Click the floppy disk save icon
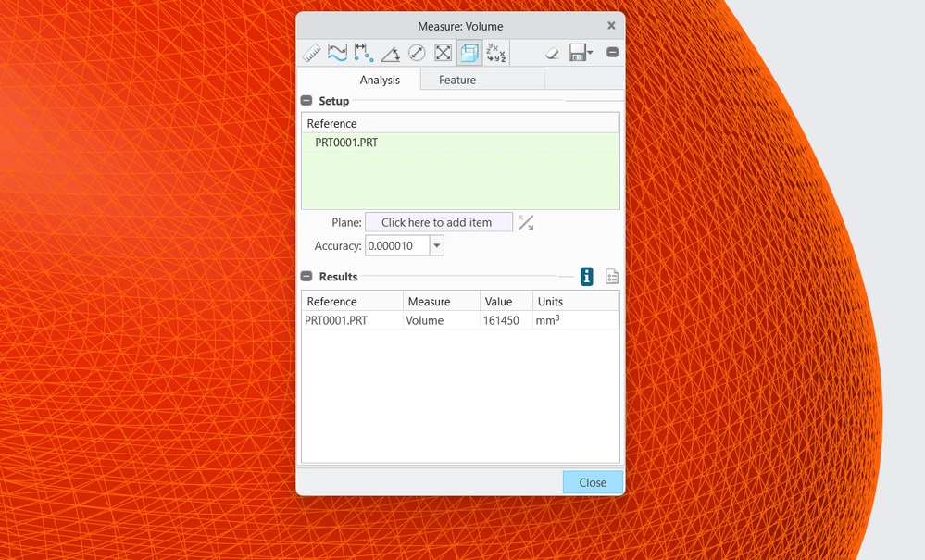This screenshot has height=560, width=925. click(x=578, y=53)
